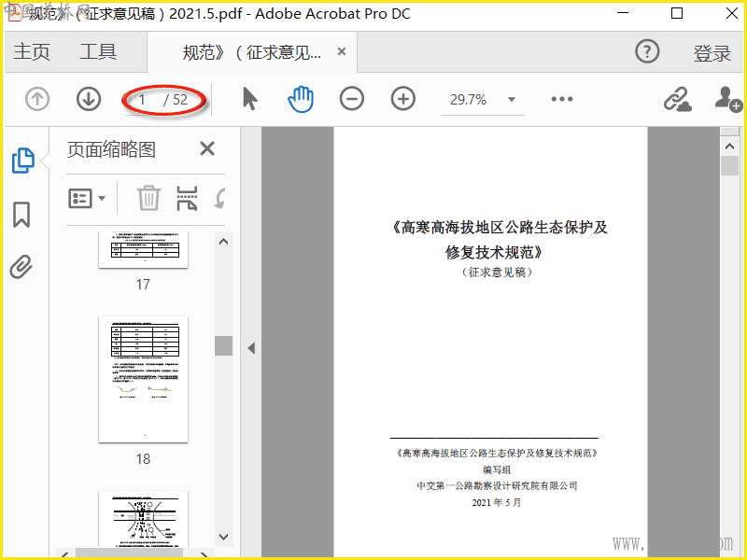
Task: Open the bookmarks panel
Action: (x=21, y=215)
